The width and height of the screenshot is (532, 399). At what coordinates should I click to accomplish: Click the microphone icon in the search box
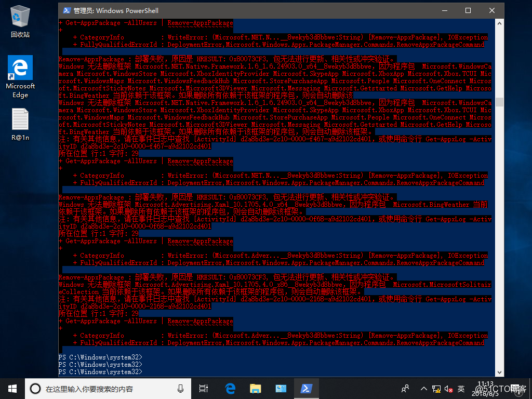click(x=180, y=389)
